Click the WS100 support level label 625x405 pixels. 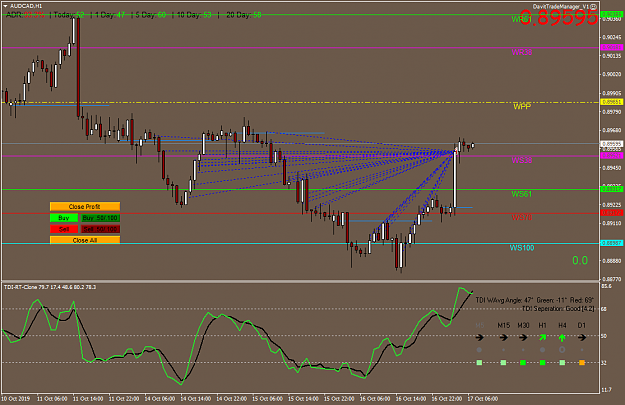[x=522, y=248]
